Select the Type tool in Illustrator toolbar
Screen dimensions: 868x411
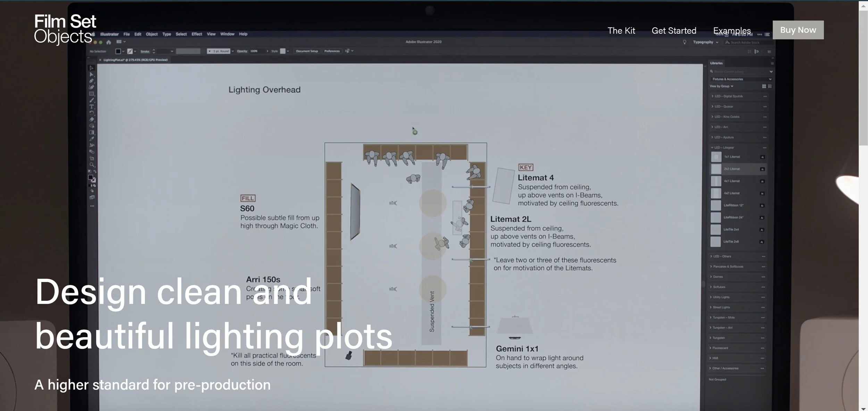click(x=92, y=106)
